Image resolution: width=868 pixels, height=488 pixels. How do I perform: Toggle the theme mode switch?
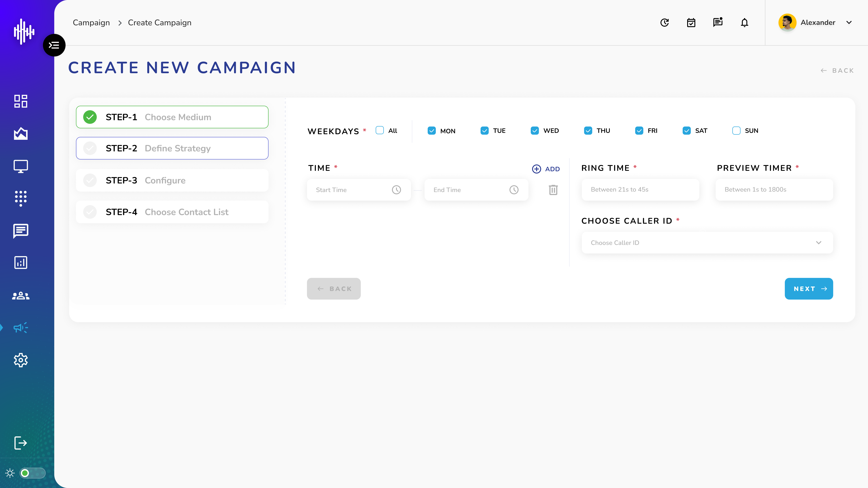pyautogui.click(x=32, y=473)
